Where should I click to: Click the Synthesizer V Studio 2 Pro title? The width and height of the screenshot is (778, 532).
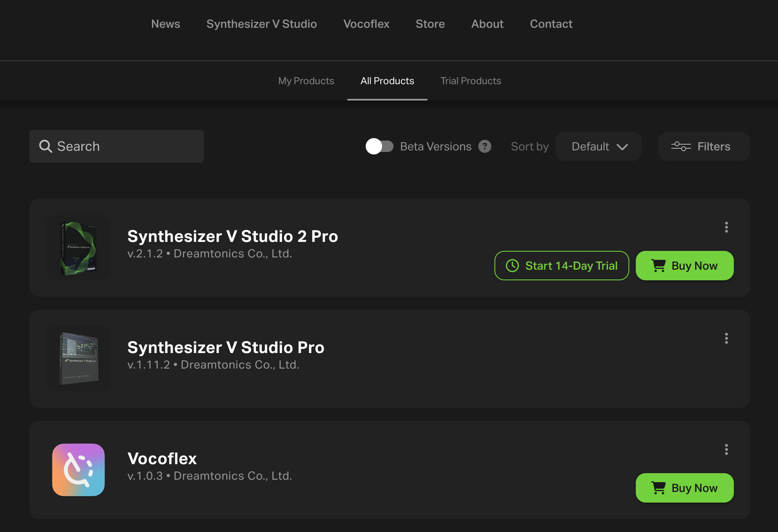point(233,236)
